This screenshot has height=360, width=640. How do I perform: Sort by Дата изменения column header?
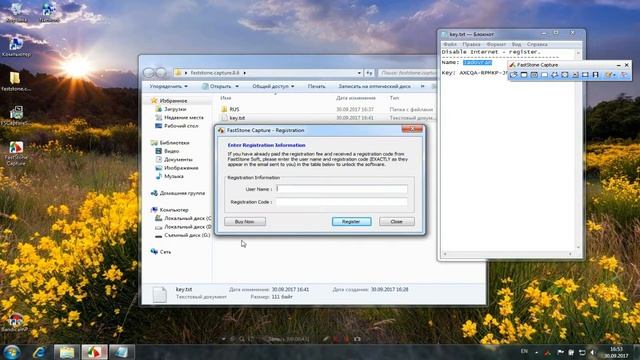[356, 98]
